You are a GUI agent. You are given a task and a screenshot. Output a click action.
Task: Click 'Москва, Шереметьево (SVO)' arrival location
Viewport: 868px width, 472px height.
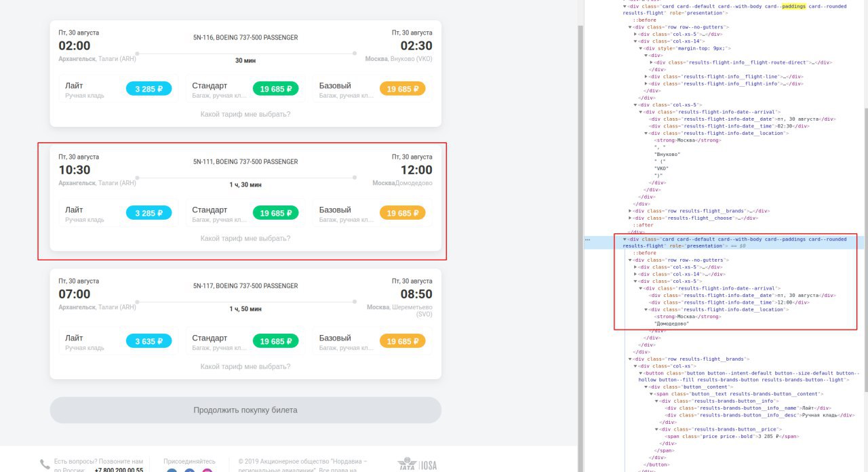[x=399, y=311]
